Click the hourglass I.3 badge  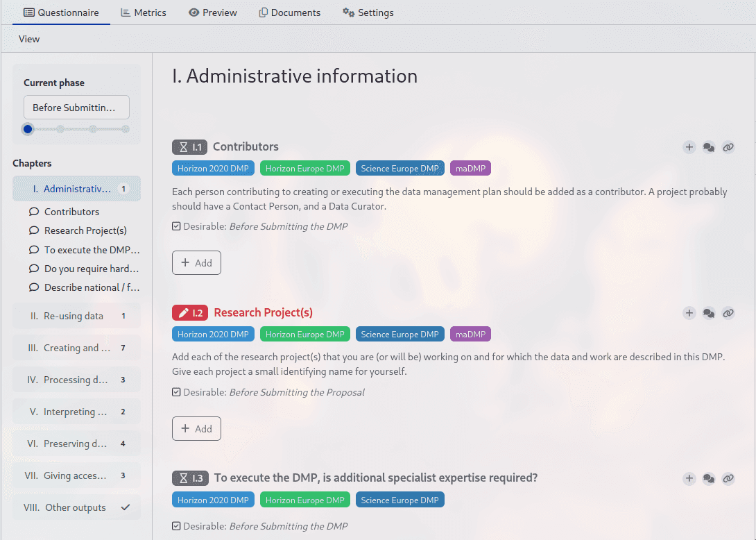tap(190, 478)
